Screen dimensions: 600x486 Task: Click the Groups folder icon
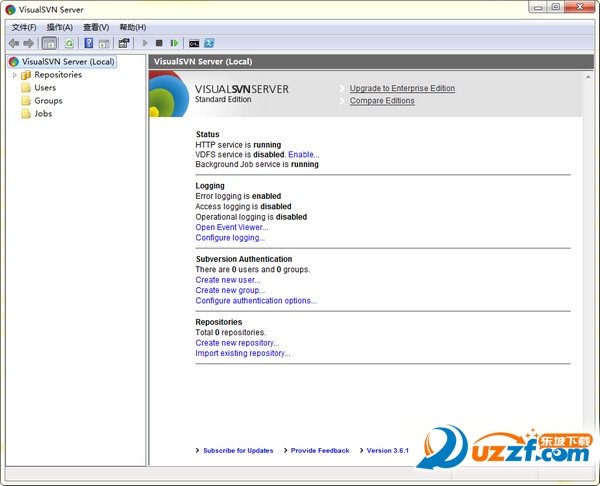[26, 101]
